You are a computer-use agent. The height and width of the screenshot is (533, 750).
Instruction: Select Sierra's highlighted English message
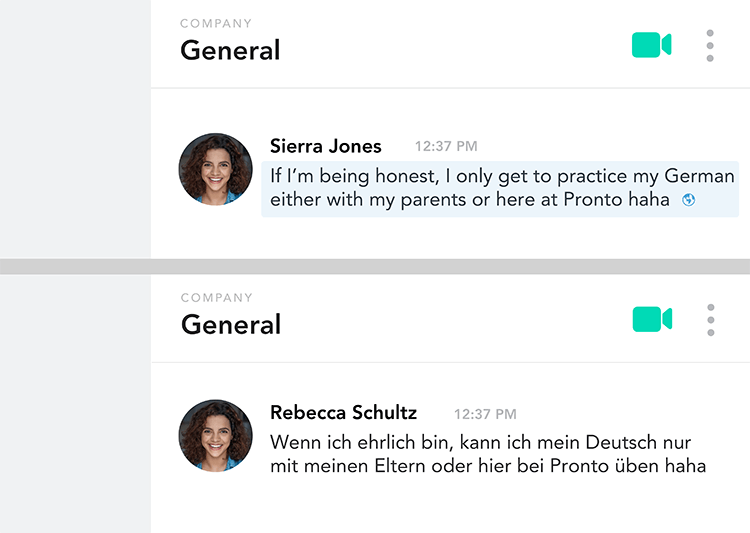[x=500, y=189]
